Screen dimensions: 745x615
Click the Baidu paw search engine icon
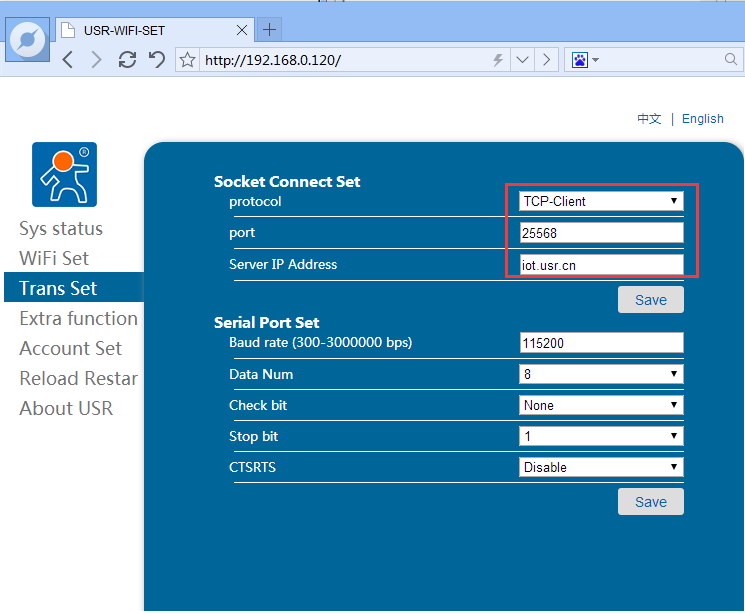[x=580, y=60]
